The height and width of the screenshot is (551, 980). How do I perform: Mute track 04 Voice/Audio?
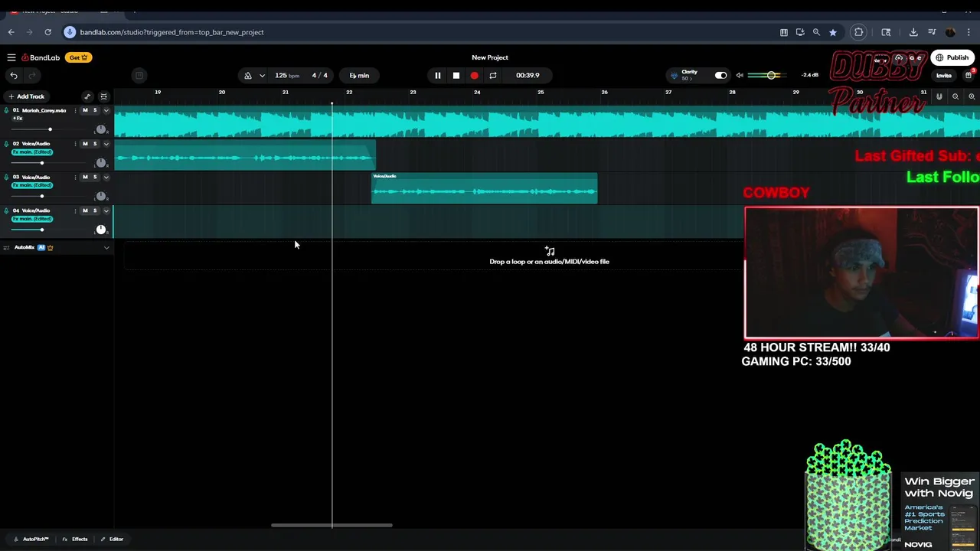(85, 210)
